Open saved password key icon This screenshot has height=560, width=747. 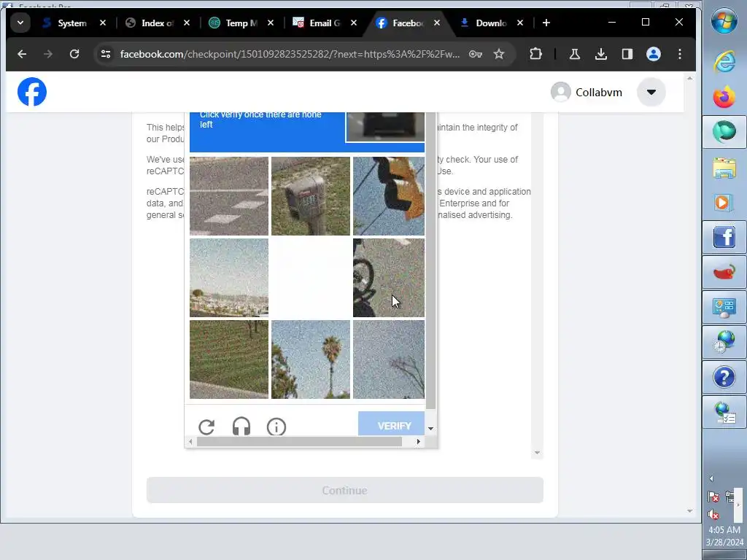pyautogui.click(x=476, y=54)
